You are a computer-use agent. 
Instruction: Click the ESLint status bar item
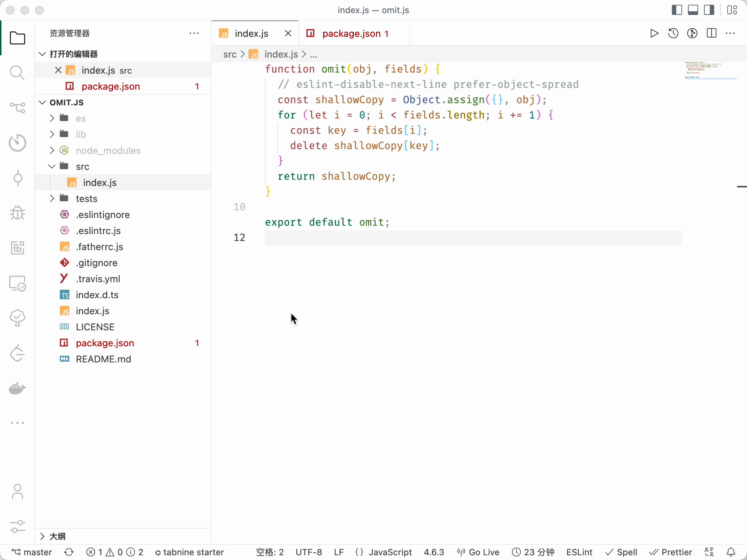(x=579, y=552)
